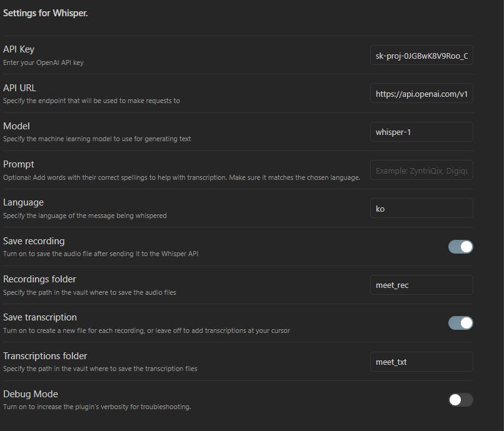
Task: Click the Recordings folder field meet_rec
Action: point(421,285)
